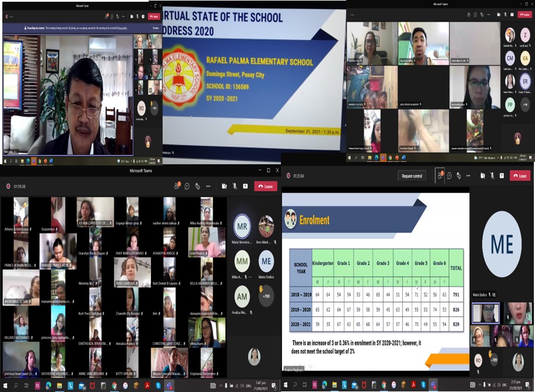
Task: Leave the meeting showing timer 01:35:04
Action: coord(520,176)
